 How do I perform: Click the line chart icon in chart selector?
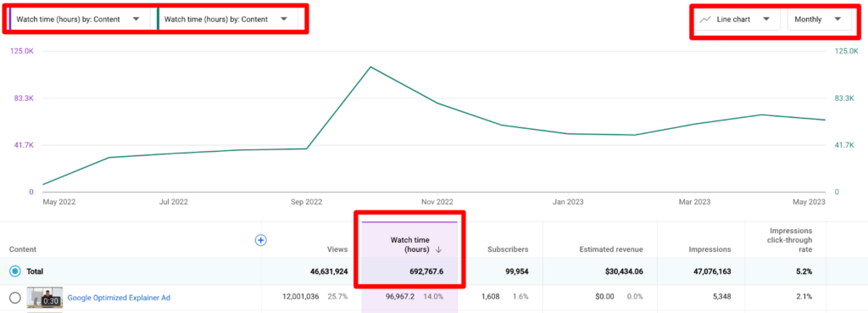click(x=704, y=19)
